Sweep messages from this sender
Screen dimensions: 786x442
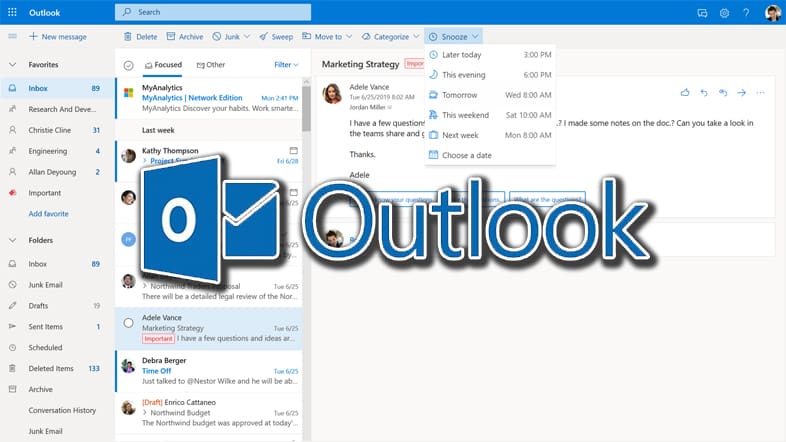click(x=276, y=37)
